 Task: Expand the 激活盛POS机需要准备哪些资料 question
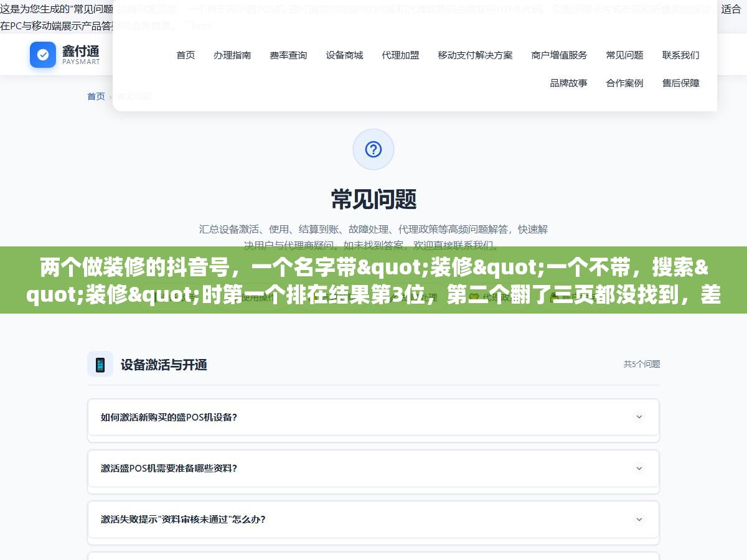click(374, 468)
